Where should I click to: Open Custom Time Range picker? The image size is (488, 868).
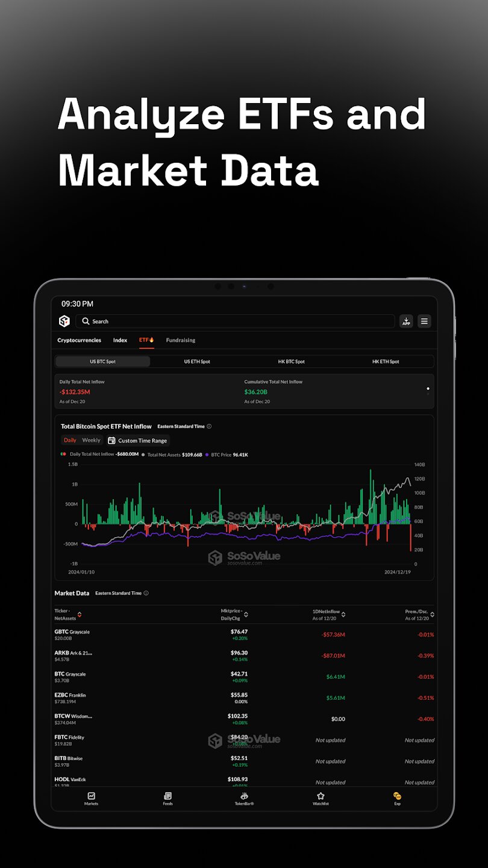[137, 441]
